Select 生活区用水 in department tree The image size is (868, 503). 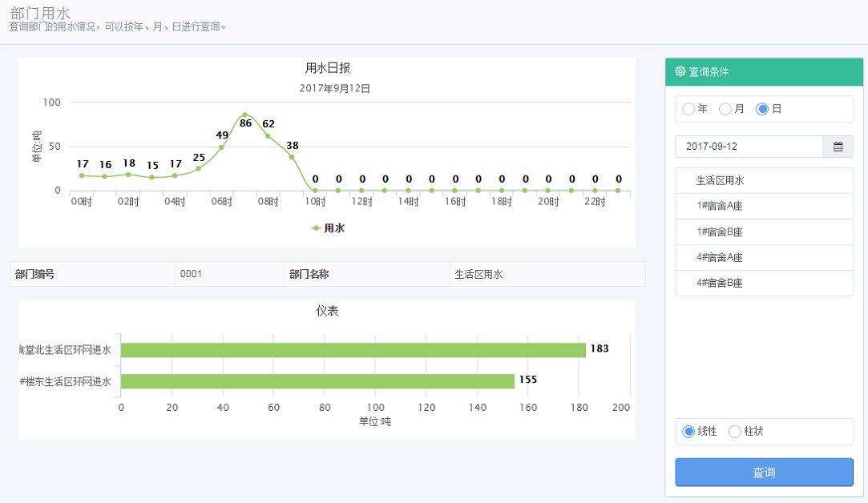(721, 181)
